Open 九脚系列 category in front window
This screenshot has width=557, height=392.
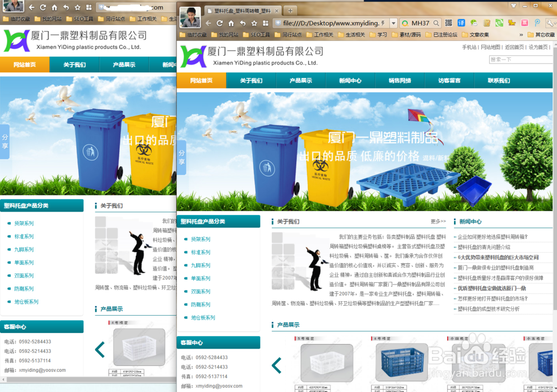point(201,265)
